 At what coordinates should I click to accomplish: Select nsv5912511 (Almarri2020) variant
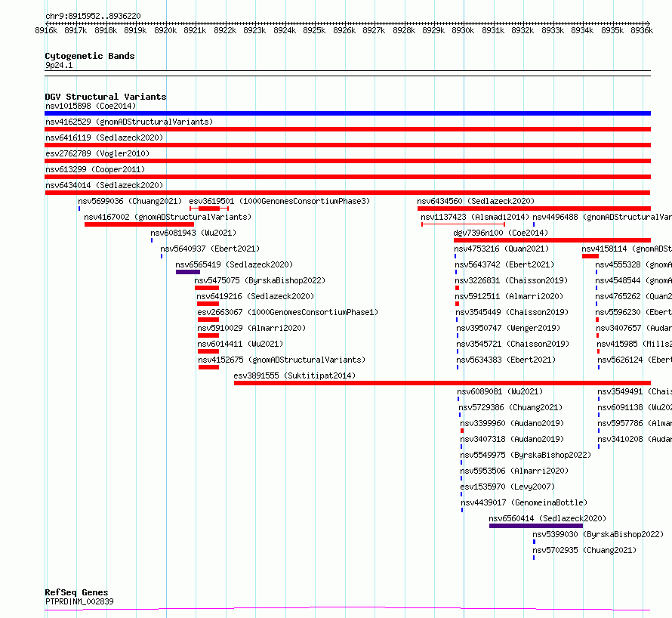point(509,296)
